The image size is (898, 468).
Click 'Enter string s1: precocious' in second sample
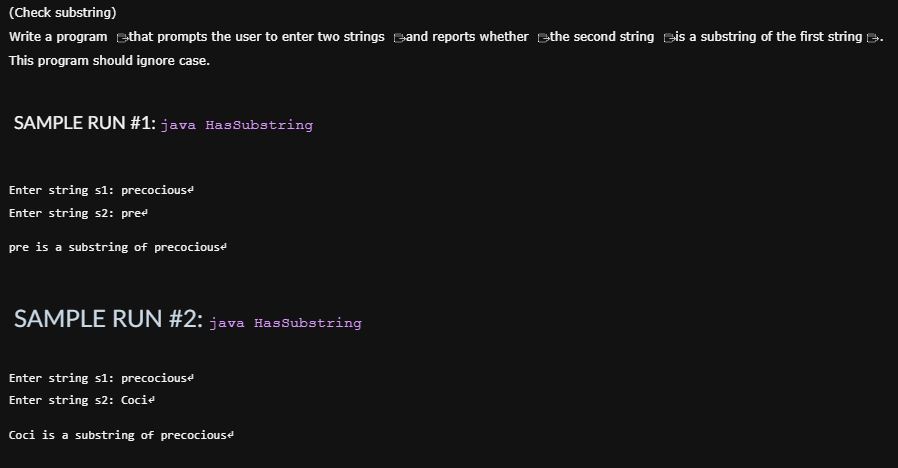[98, 378]
